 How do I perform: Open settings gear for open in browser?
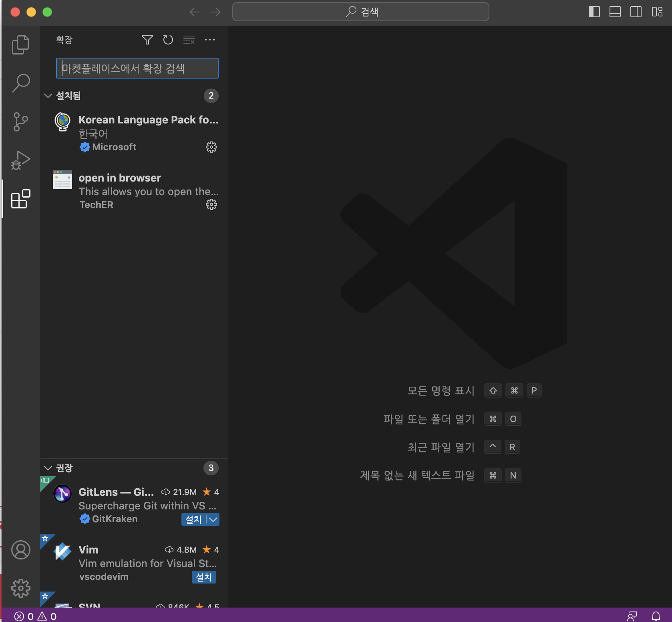[x=211, y=205]
